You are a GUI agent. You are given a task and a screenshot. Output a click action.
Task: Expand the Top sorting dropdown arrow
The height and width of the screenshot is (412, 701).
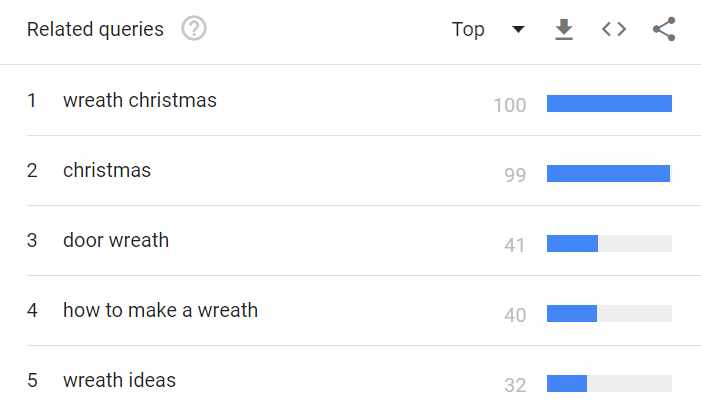[518, 29]
